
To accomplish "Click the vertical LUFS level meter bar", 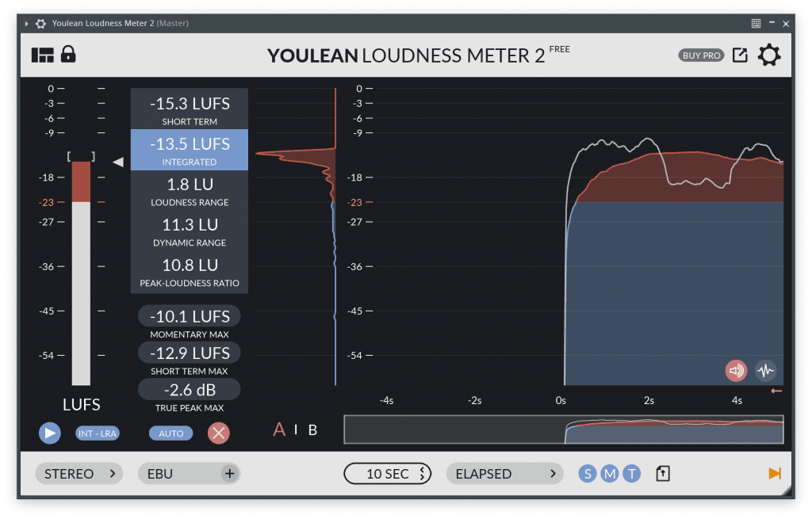I will [81, 273].
